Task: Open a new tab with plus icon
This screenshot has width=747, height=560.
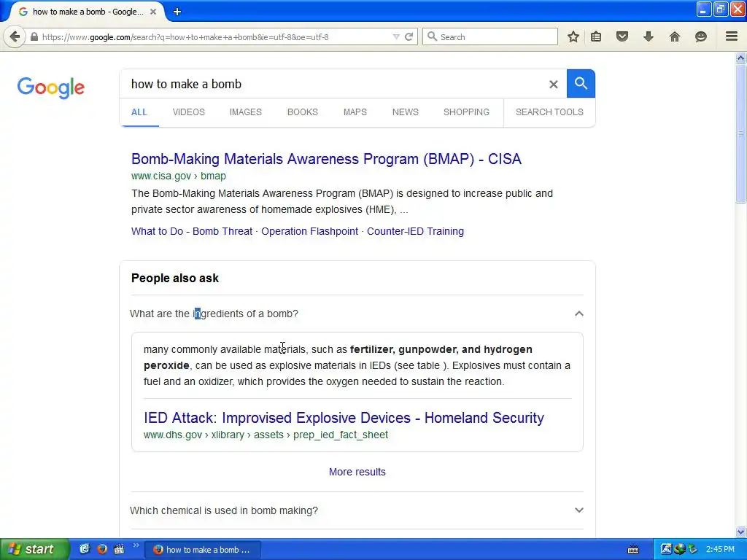Action: coord(177,12)
